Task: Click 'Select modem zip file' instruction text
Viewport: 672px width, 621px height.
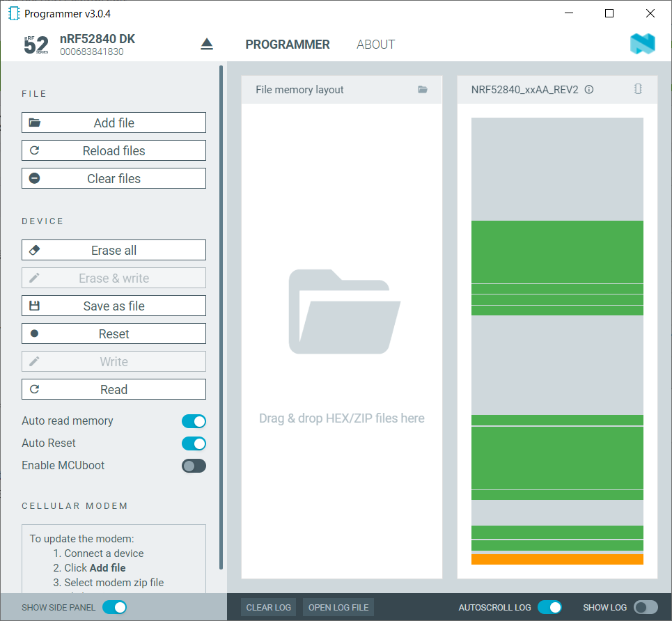Action: point(114,583)
